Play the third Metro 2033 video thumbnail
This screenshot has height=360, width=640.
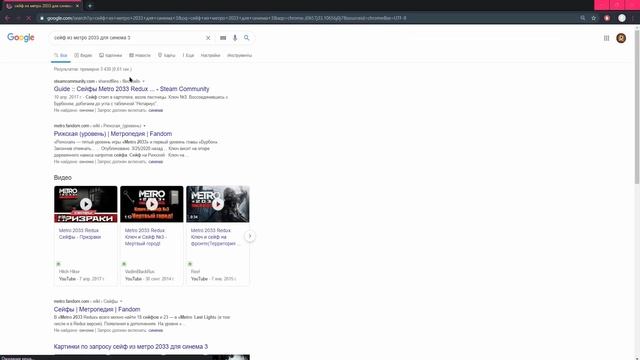(218, 204)
